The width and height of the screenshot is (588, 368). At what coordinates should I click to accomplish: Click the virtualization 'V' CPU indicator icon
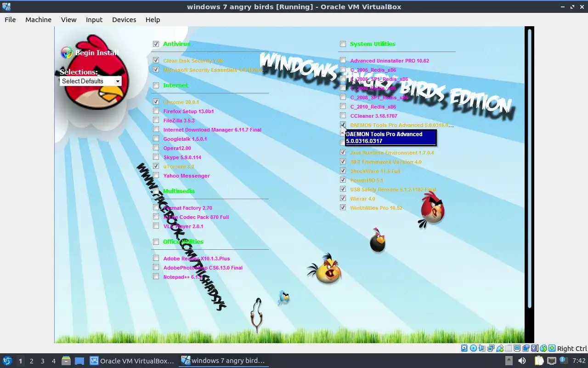534,348
